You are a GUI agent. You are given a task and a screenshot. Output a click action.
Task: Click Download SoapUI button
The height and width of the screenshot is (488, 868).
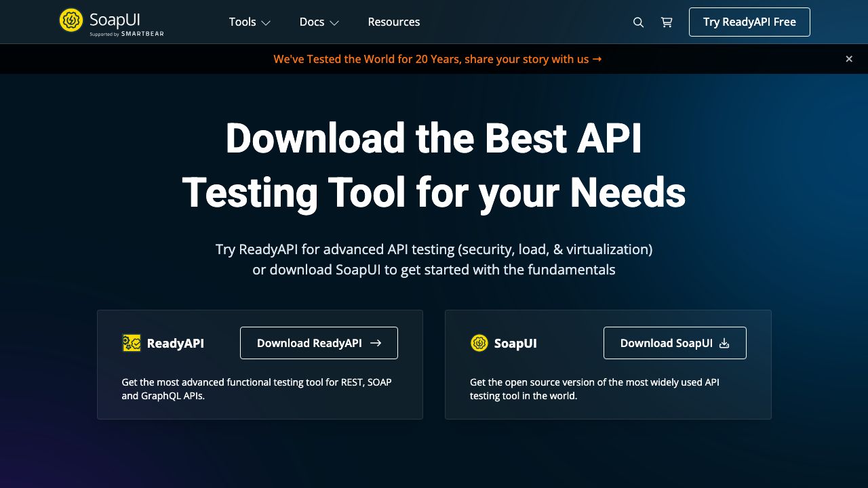pos(675,343)
